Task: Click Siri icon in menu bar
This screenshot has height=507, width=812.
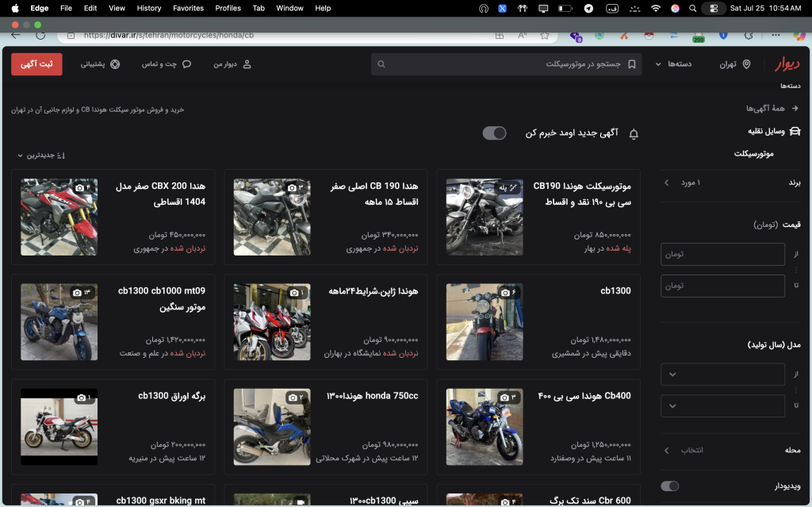Action: [675, 8]
